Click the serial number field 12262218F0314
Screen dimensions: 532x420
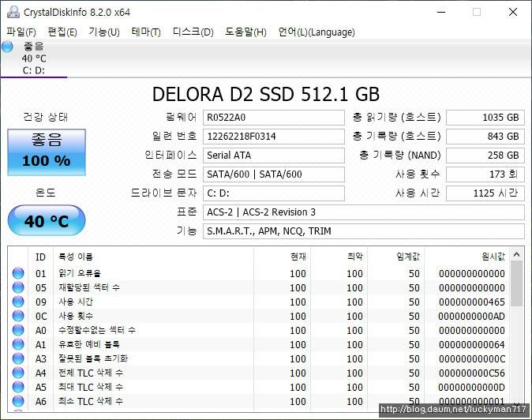click(x=274, y=137)
